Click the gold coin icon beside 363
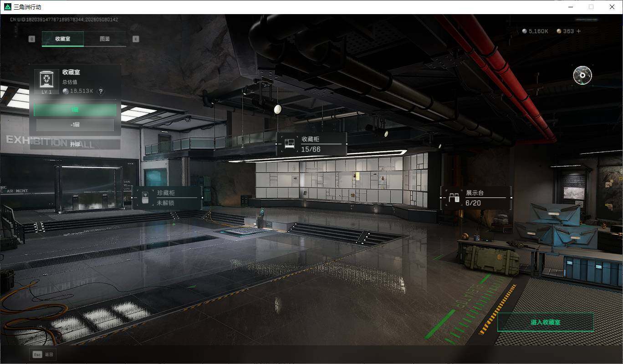The height and width of the screenshot is (364, 623). point(559,31)
